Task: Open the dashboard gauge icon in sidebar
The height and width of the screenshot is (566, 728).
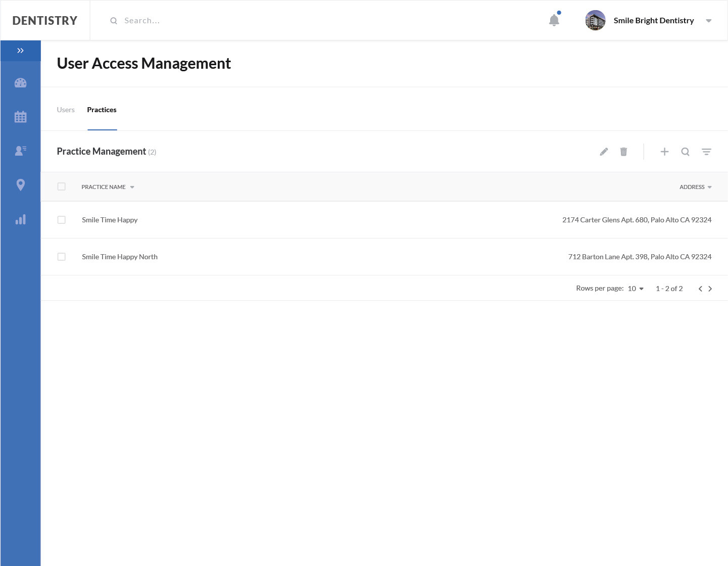Action: pyautogui.click(x=20, y=83)
